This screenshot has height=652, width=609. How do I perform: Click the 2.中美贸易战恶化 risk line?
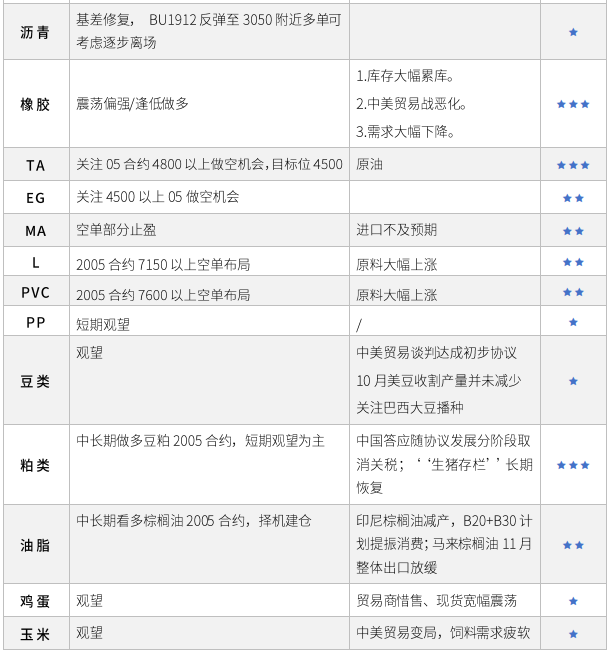click(411, 104)
